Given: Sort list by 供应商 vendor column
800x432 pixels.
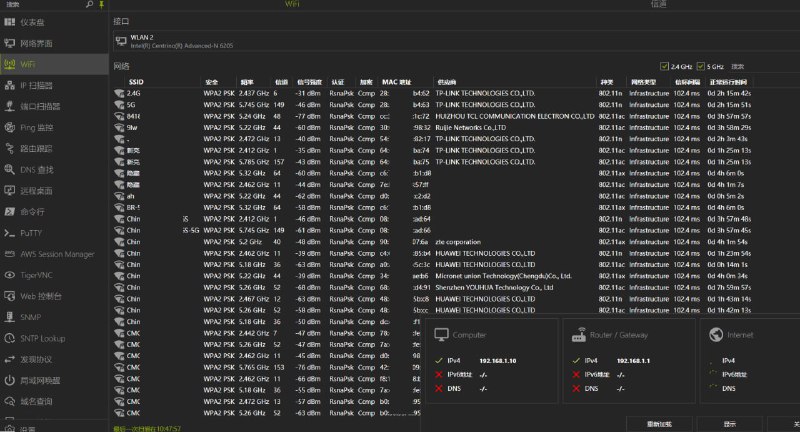Looking at the screenshot, I should [x=447, y=81].
